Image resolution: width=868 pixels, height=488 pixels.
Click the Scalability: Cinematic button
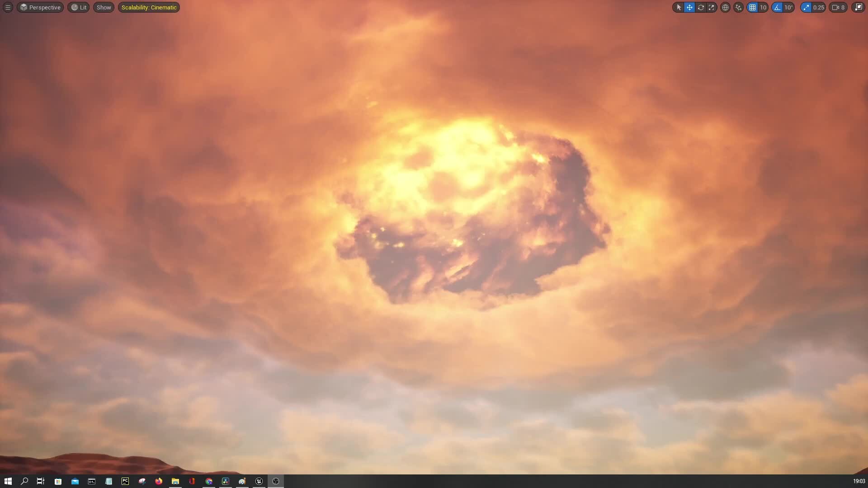(148, 7)
